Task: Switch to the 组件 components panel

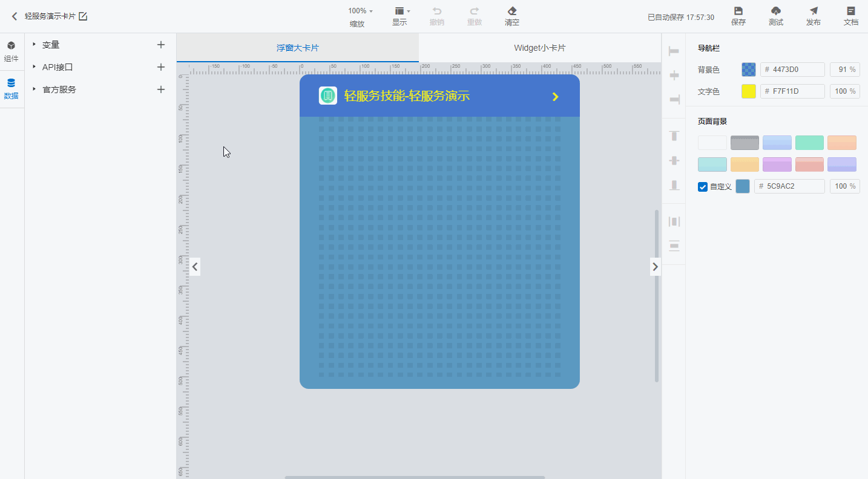Action: pos(12,51)
